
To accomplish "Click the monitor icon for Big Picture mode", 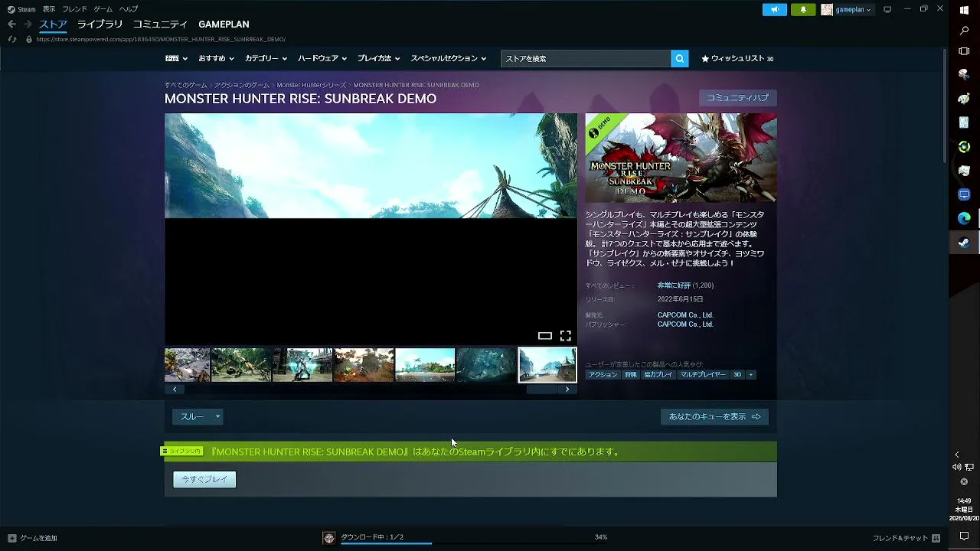I will click(x=887, y=9).
